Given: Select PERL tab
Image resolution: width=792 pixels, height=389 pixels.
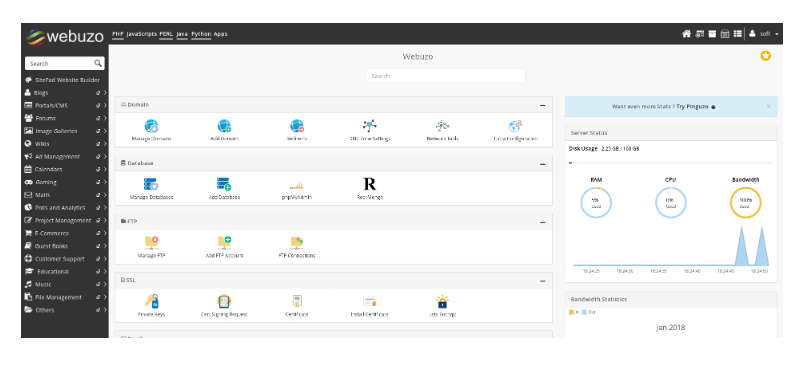Looking at the screenshot, I should point(166,34).
